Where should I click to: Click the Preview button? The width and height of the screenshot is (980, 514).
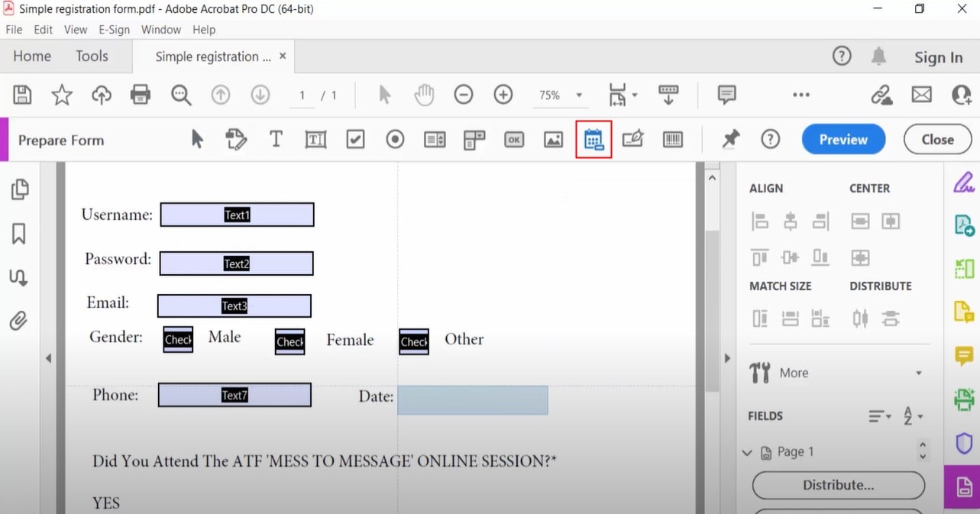[843, 139]
